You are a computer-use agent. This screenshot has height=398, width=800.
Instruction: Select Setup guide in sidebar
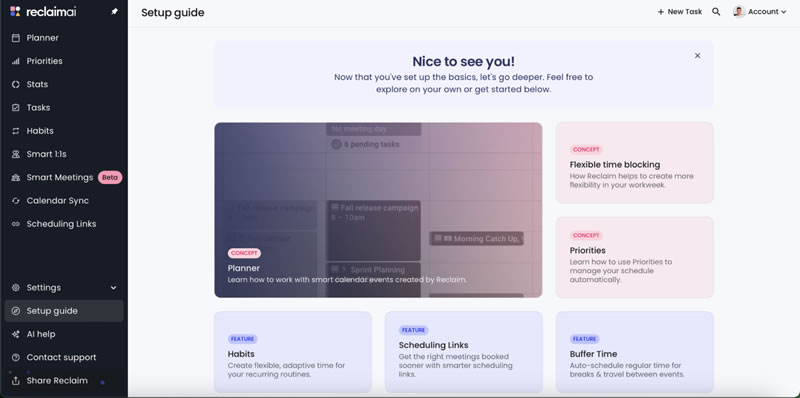click(64, 311)
